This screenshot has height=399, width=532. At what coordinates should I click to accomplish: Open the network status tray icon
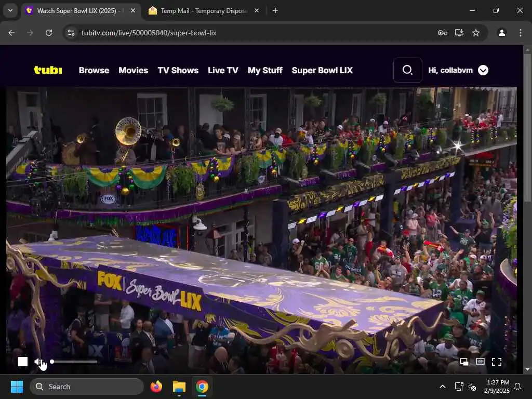point(459,387)
